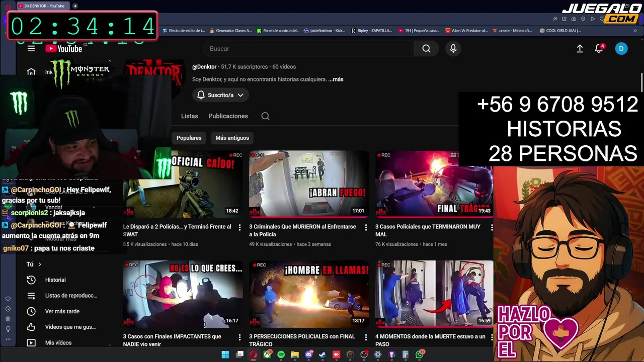
Task: Open 'Panel de control del...' bookmark
Action: click(x=278, y=31)
